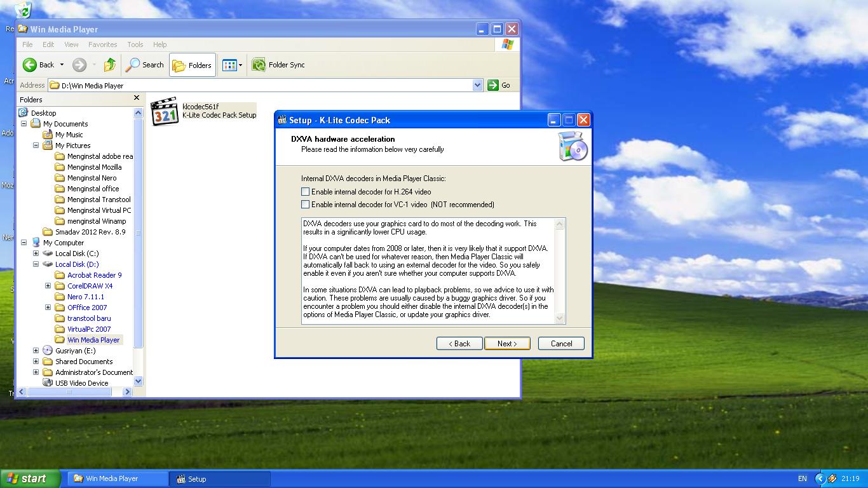Click Next in K-Lite setup

tap(507, 343)
